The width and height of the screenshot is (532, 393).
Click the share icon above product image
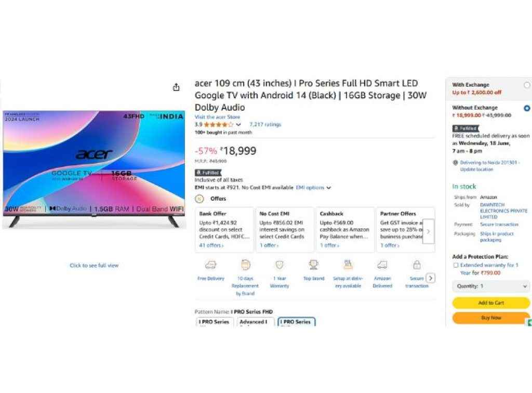176,87
